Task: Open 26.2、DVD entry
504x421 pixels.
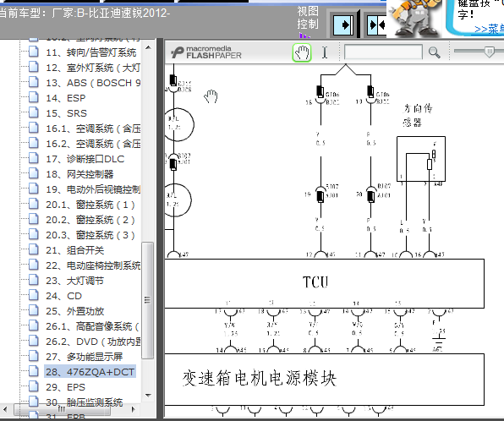Action: [93, 342]
